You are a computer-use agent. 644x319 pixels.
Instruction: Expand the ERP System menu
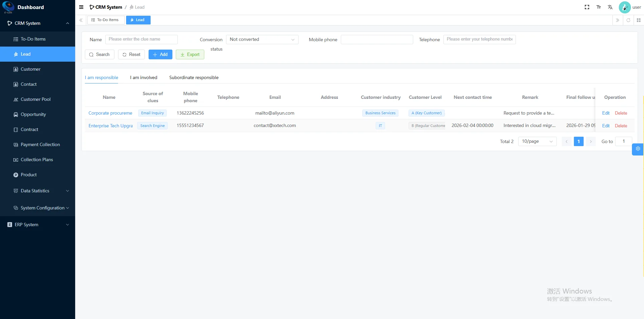click(38, 225)
